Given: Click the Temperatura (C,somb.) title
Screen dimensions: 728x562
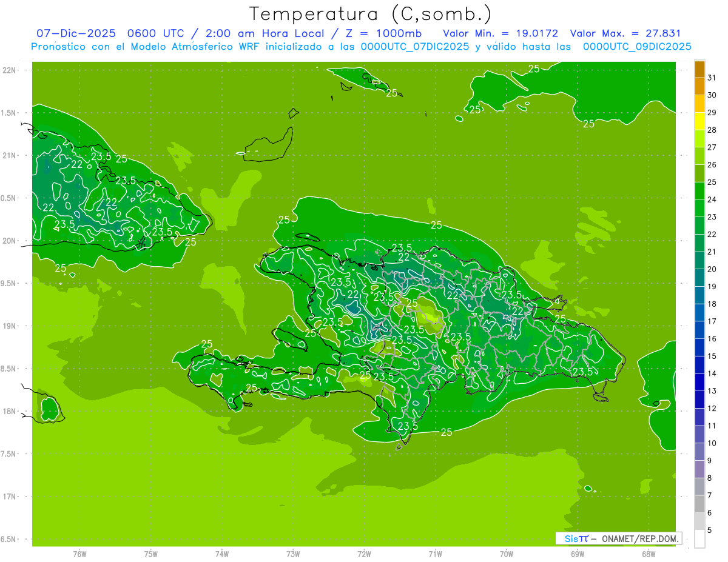Looking at the screenshot, I should point(370,13).
